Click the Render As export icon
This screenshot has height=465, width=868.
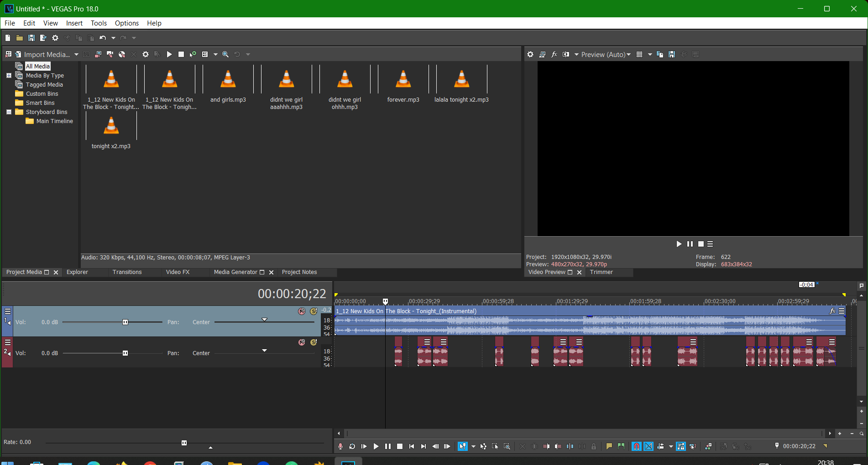(x=43, y=38)
